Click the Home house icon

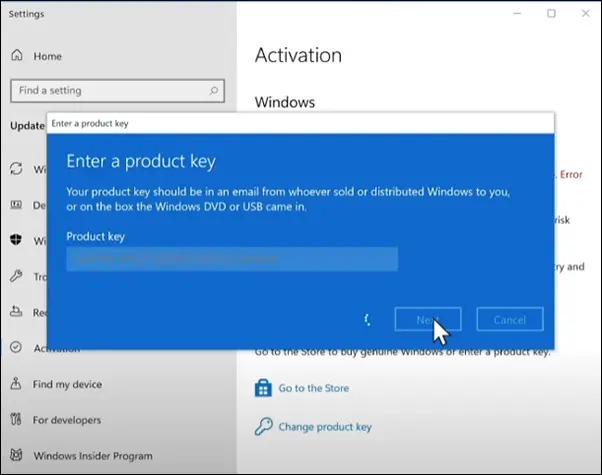pos(17,55)
